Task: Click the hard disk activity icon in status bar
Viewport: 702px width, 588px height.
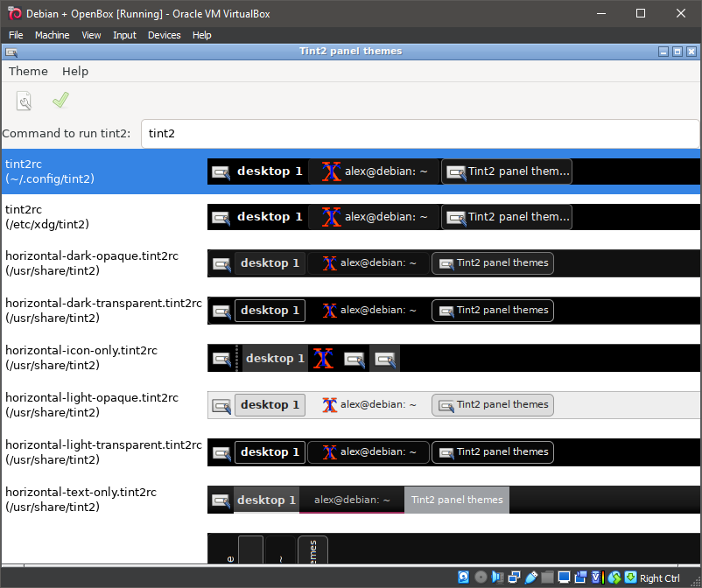Action: tap(463, 577)
